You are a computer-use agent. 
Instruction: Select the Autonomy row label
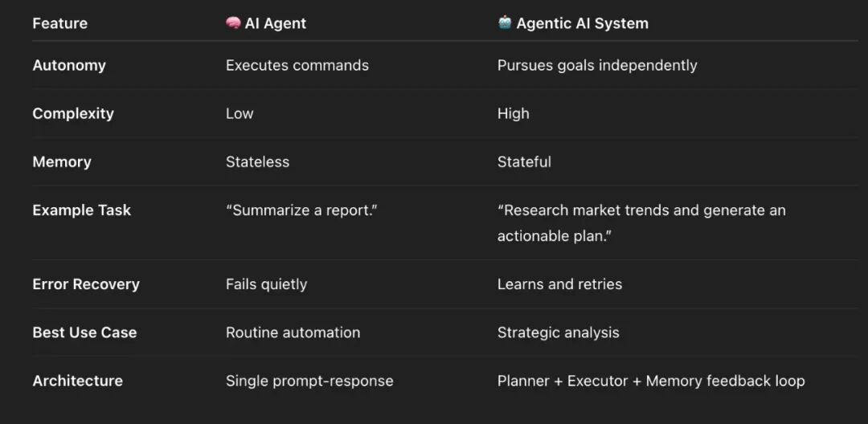(x=69, y=65)
